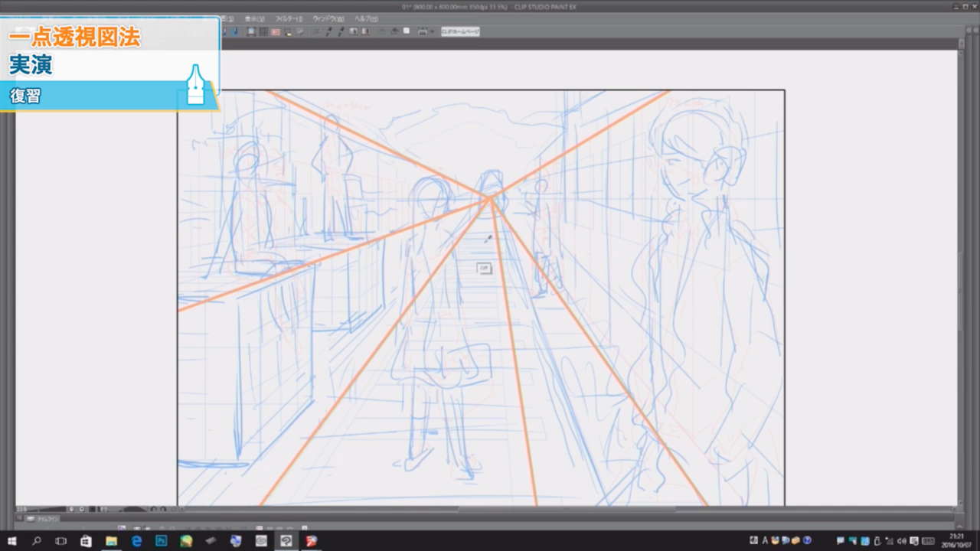Viewport: 980px width, 551px height.
Task: Click the white square icon in command bar
Action: [406, 31]
